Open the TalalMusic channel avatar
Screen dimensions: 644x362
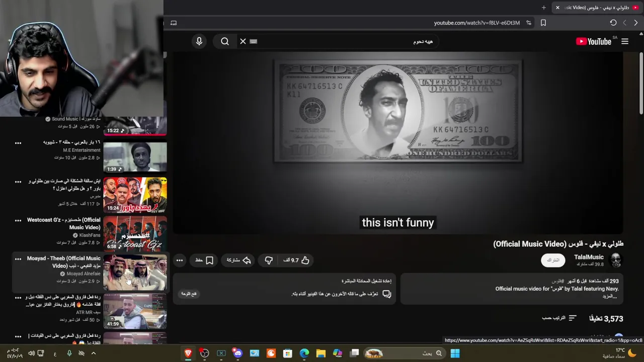616,260
